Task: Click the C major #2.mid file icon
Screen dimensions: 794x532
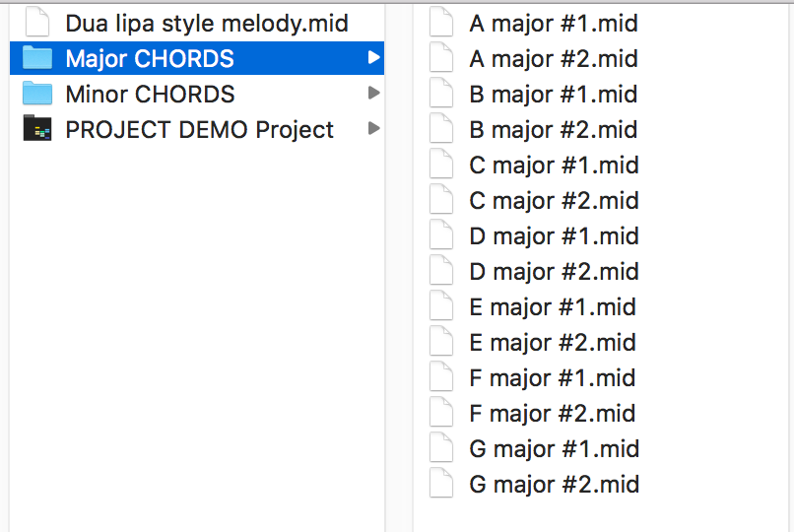Action: pos(442,201)
